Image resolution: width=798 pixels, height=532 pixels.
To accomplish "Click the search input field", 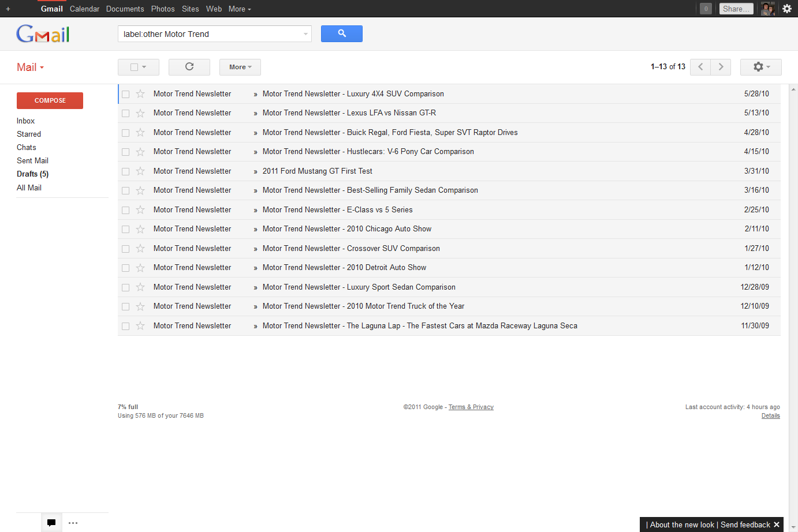I will 210,34.
